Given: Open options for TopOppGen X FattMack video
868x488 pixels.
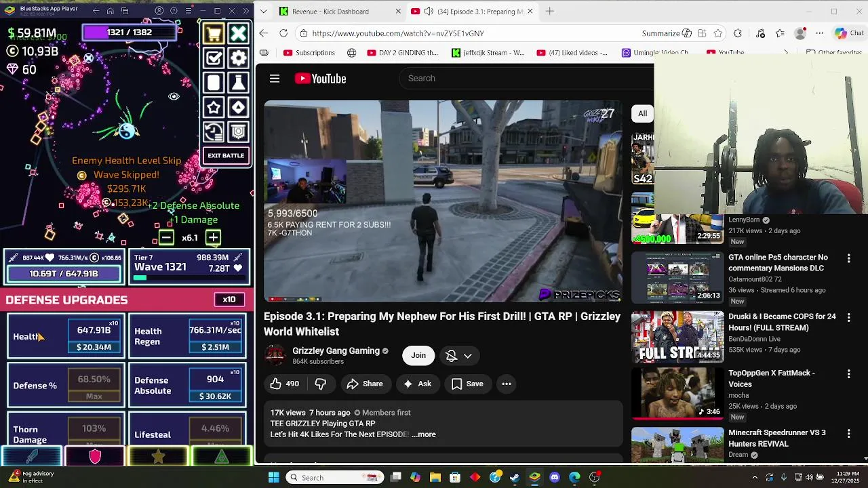Looking at the screenshot, I should (x=848, y=374).
